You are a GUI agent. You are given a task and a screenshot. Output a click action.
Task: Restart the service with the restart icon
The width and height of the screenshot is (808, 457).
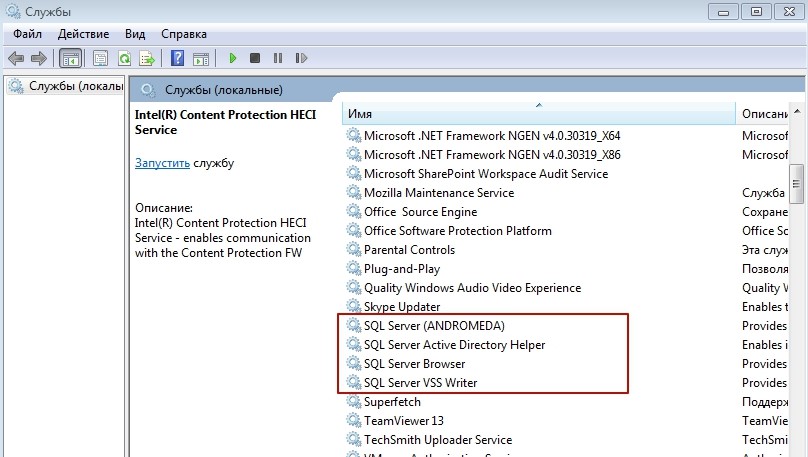301,58
